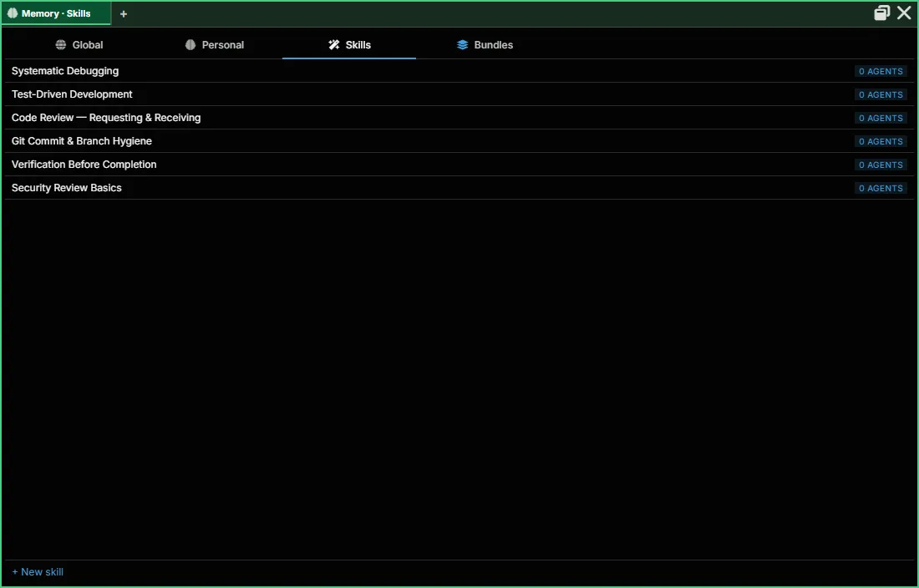Switch to the Personal tab
The image size is (919, 588).
(215, 45)
